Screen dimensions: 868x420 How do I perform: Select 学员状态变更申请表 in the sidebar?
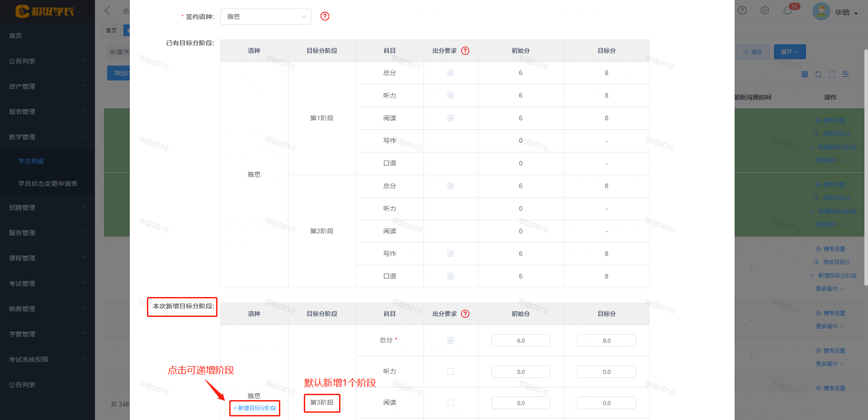click(x=47, y=184)
